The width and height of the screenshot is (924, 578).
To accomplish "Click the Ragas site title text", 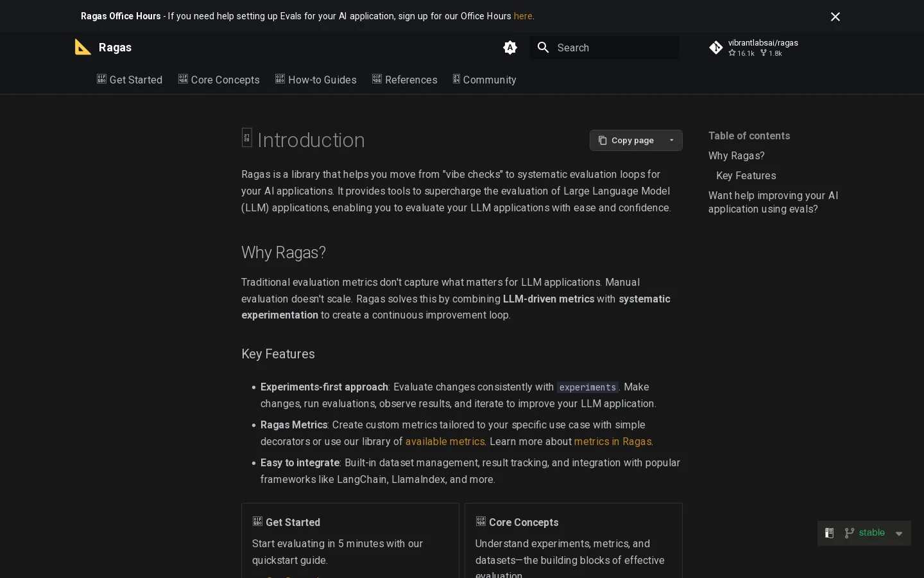I will pos(115,48).
